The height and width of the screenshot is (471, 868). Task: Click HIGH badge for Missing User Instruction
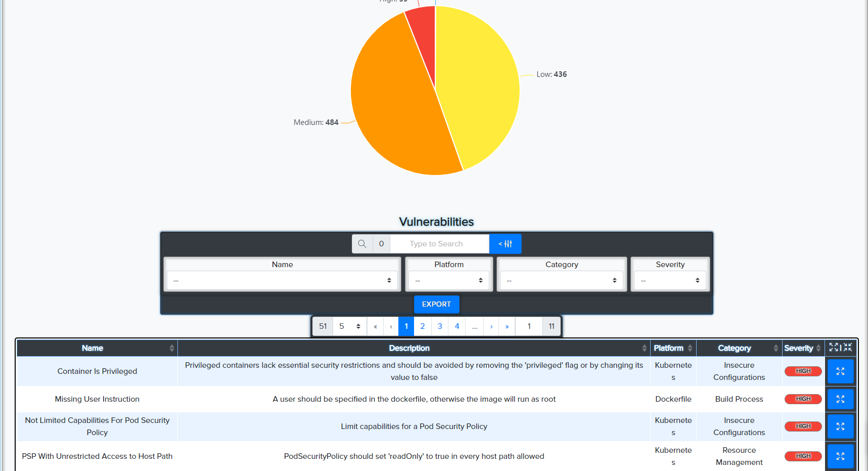point(803,399)
